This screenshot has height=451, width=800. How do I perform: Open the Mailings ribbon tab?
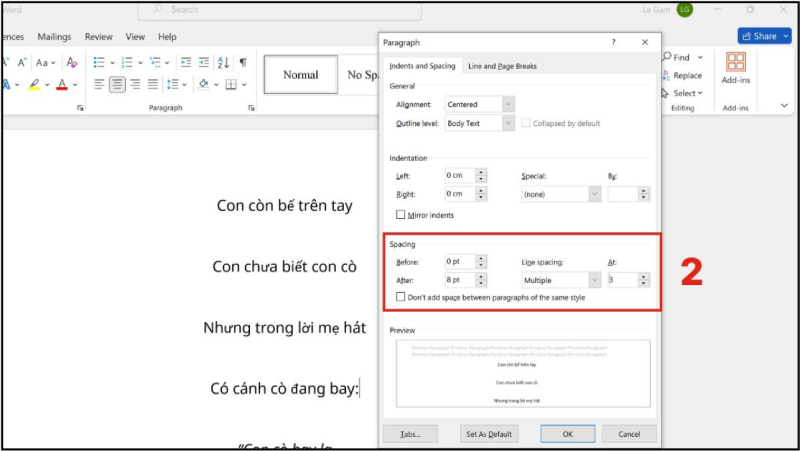(x=54, y=37)
